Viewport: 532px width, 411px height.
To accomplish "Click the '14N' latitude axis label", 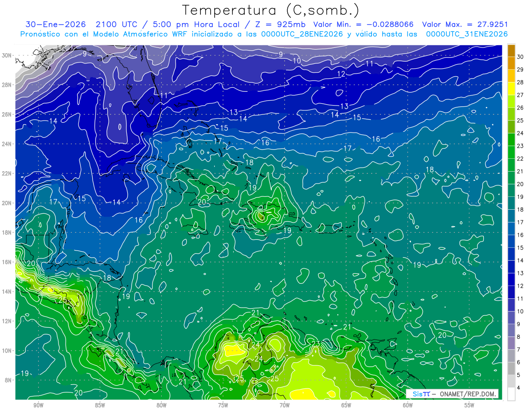I will 7,292.
